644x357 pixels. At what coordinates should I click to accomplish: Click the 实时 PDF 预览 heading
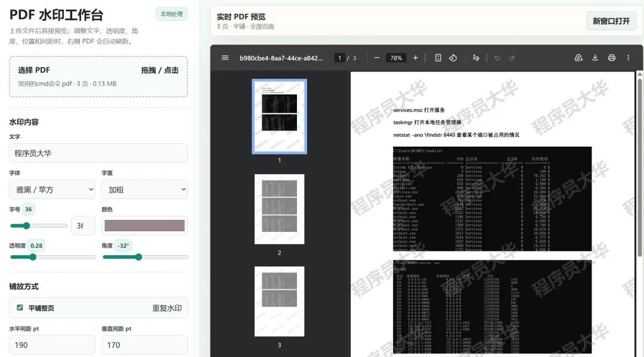tap(241, 17)
